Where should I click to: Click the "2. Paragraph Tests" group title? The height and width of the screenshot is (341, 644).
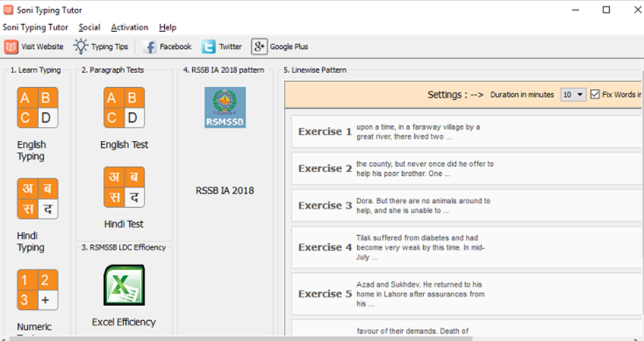[112, 70]
